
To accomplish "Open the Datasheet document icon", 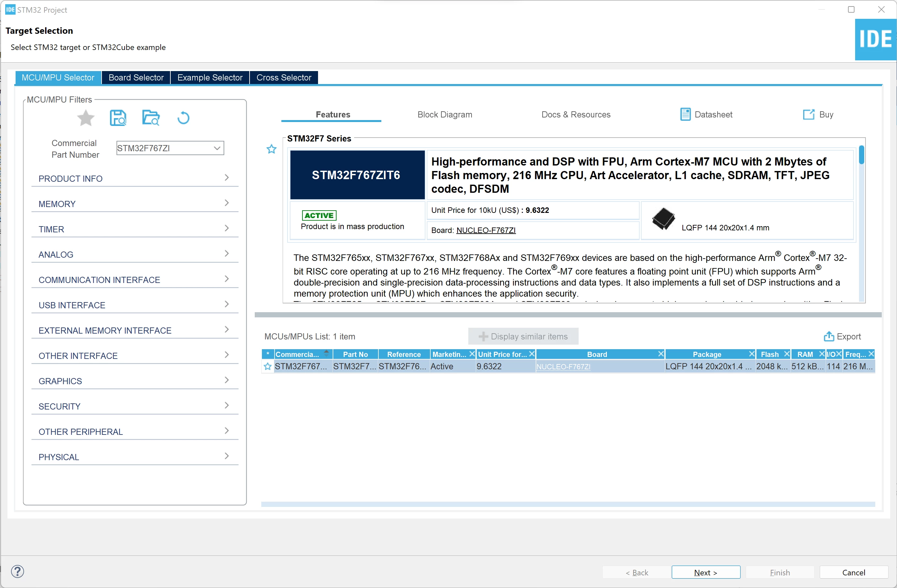I will tap(685, 114).
